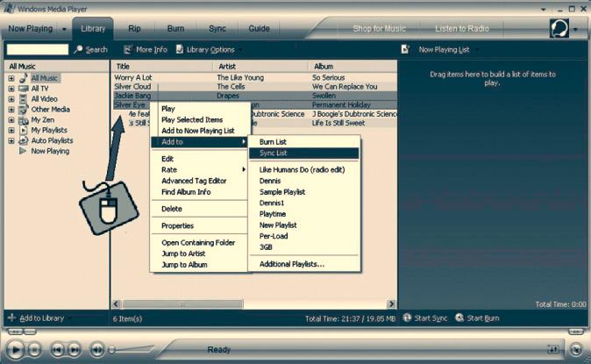Skip to the previous track
The width and height of the screenshot is (591, 364).
click(x=57, y=350)
